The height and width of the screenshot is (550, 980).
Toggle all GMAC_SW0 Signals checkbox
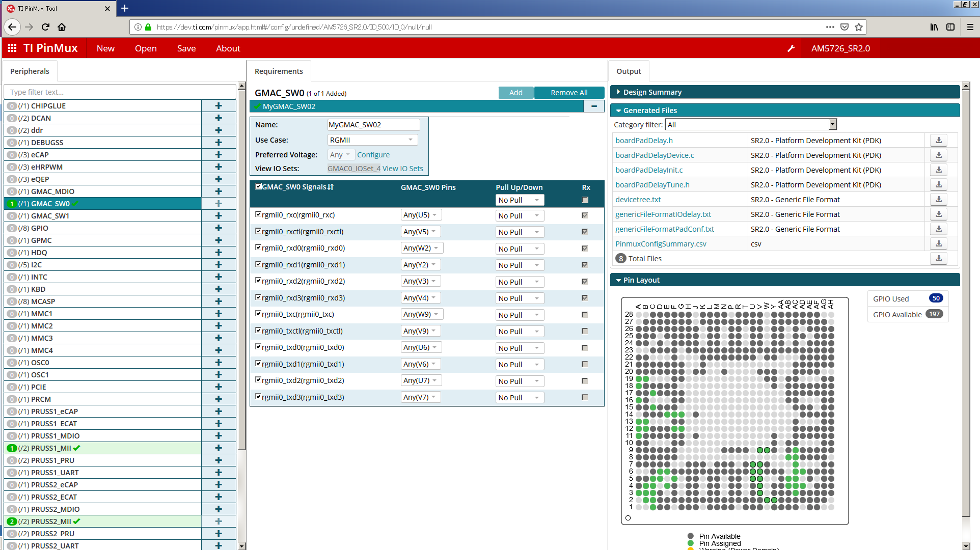258,186
